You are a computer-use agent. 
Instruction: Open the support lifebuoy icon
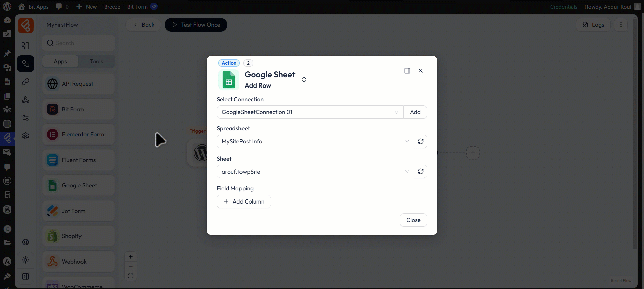25,242
